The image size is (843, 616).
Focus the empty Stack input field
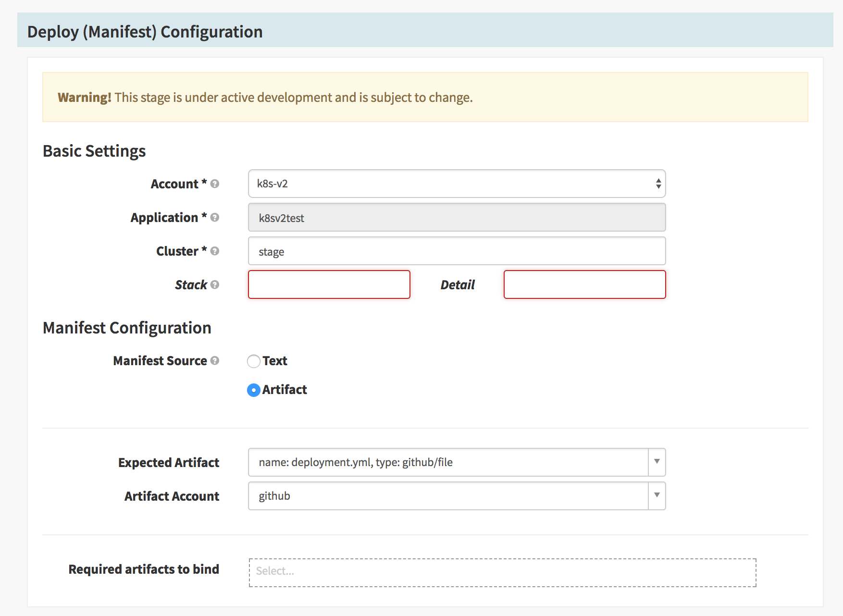[329, 284]
